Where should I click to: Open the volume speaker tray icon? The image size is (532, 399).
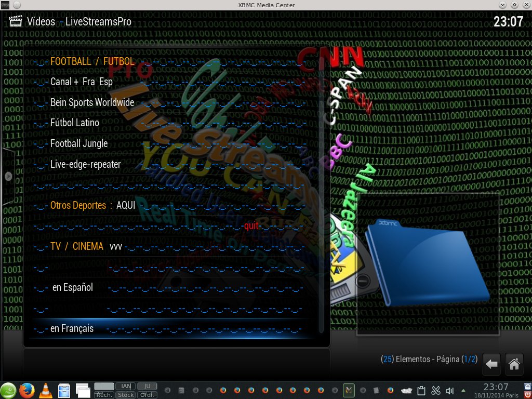click(x=449, y=391)
